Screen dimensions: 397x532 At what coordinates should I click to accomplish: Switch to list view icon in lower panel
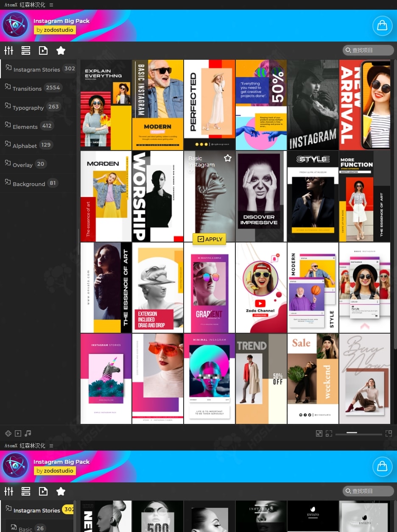point(26,491)
